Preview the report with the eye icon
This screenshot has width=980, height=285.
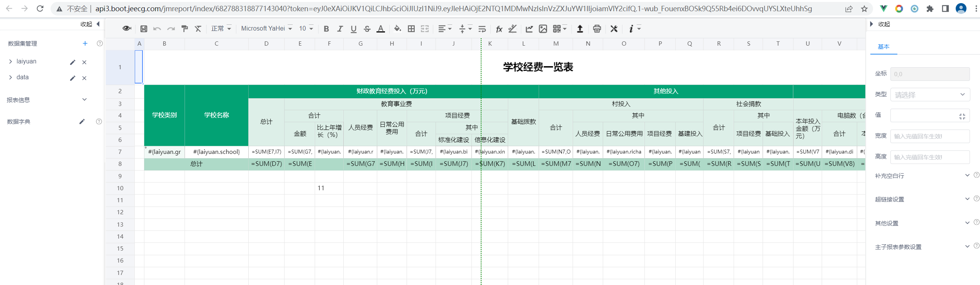[127, 29]
